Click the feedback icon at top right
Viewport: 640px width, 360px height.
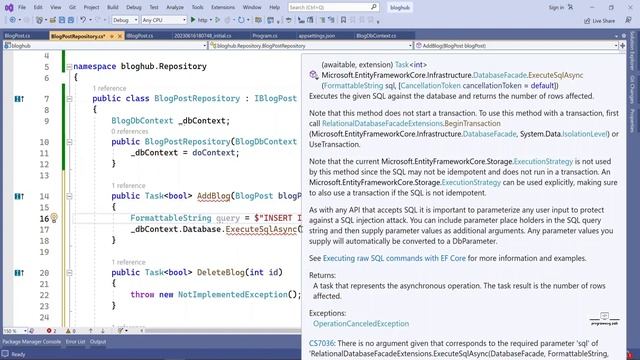tap(628, 20)
